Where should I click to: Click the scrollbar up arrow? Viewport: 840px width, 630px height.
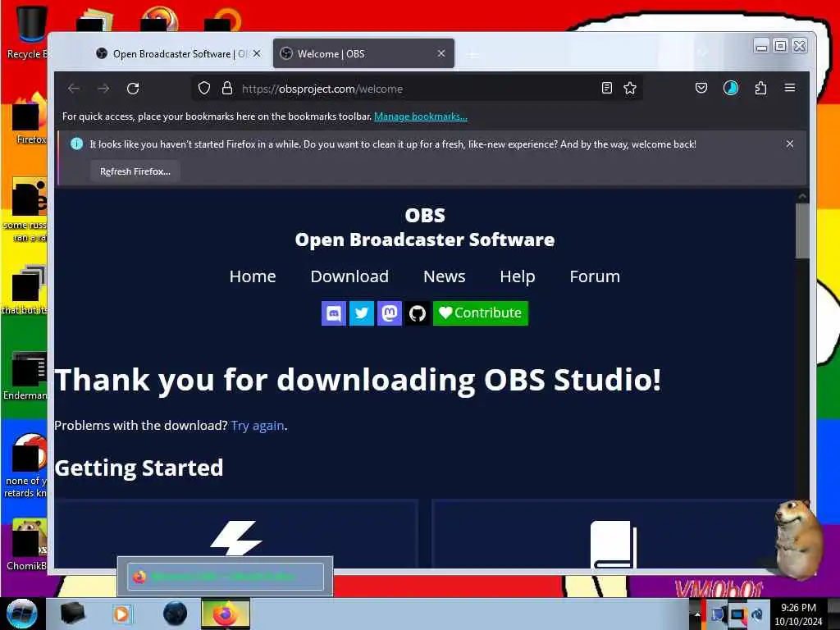[x=802, y=197]
